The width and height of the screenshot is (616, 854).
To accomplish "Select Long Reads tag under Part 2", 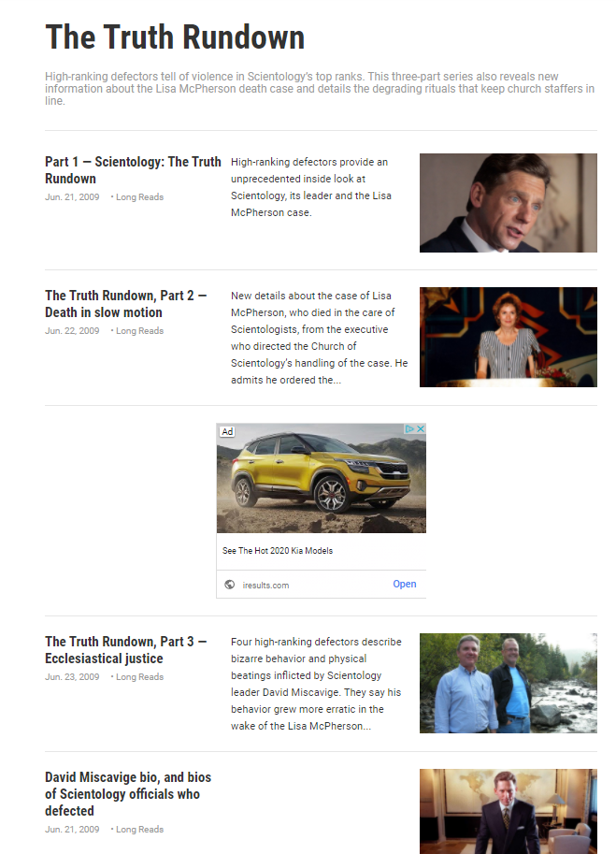I will (139, 331).
